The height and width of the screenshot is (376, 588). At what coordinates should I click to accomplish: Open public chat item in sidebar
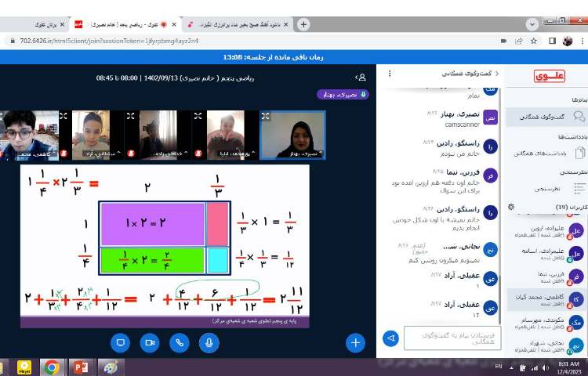(546, 117)
